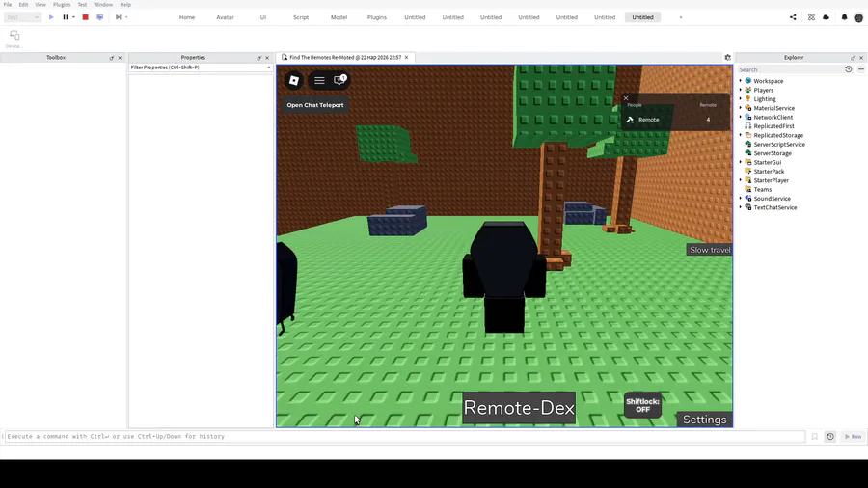
Task: Open the step forward dropdown arrow
Action: tap(126, 17)
